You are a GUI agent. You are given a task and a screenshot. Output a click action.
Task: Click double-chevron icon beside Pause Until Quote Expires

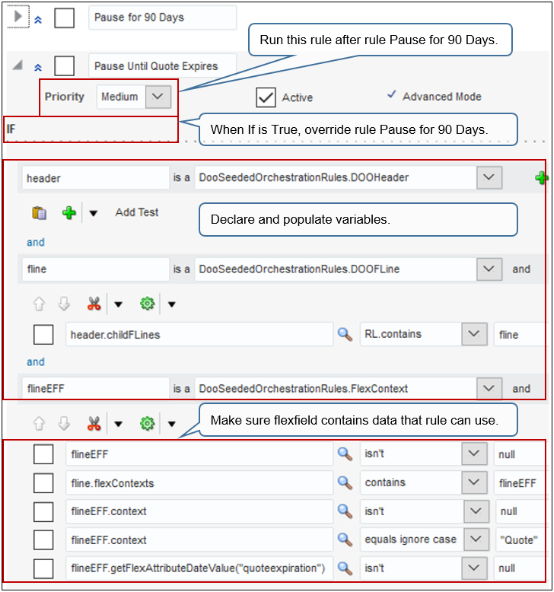pyautogui.click(x=38, y=68)
